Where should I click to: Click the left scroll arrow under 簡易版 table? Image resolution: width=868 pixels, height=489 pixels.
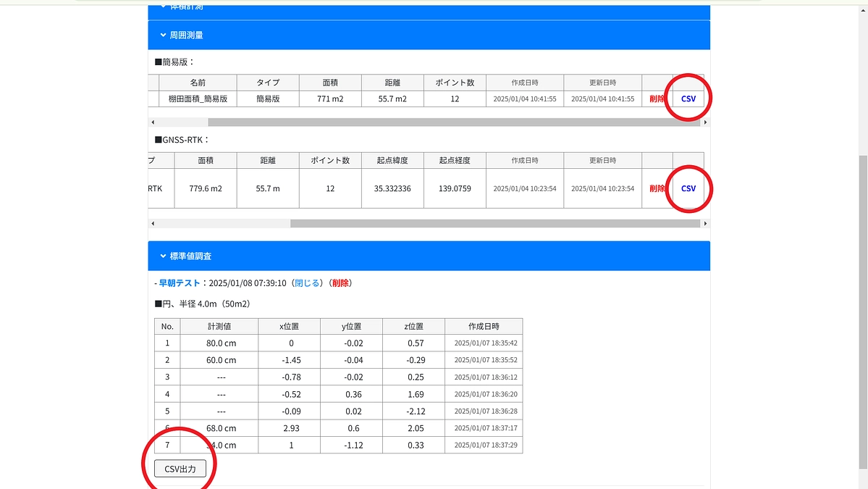[153, 122]
